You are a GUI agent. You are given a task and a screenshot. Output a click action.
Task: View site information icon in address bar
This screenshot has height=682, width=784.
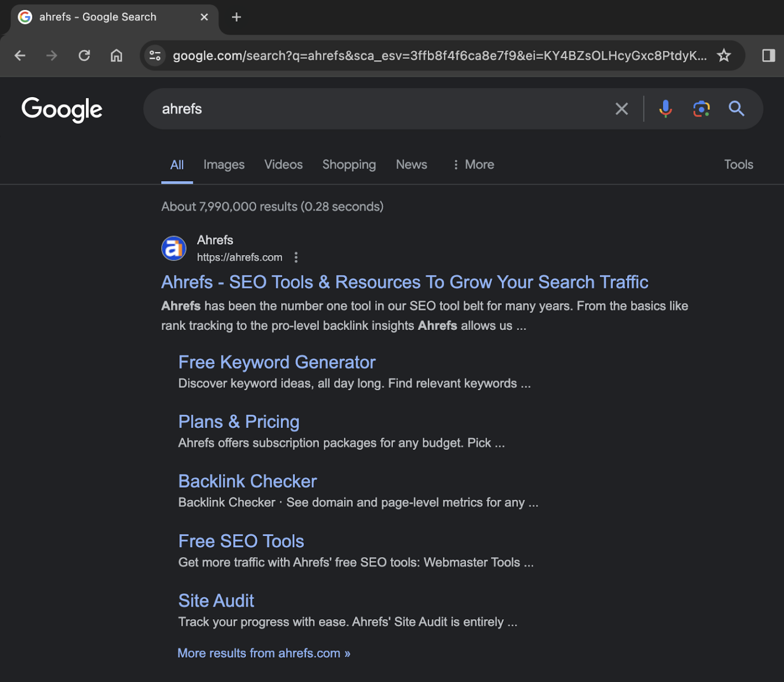click(155, 56)
